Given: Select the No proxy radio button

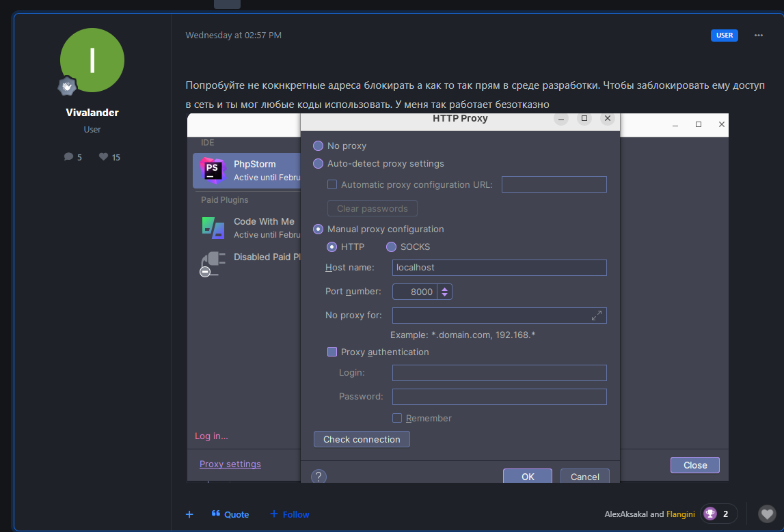Looking at the screenshot, I should click(x=319, y=145).
